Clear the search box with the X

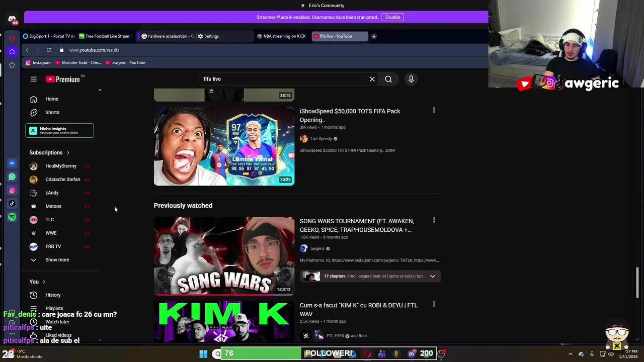point(372,79)
